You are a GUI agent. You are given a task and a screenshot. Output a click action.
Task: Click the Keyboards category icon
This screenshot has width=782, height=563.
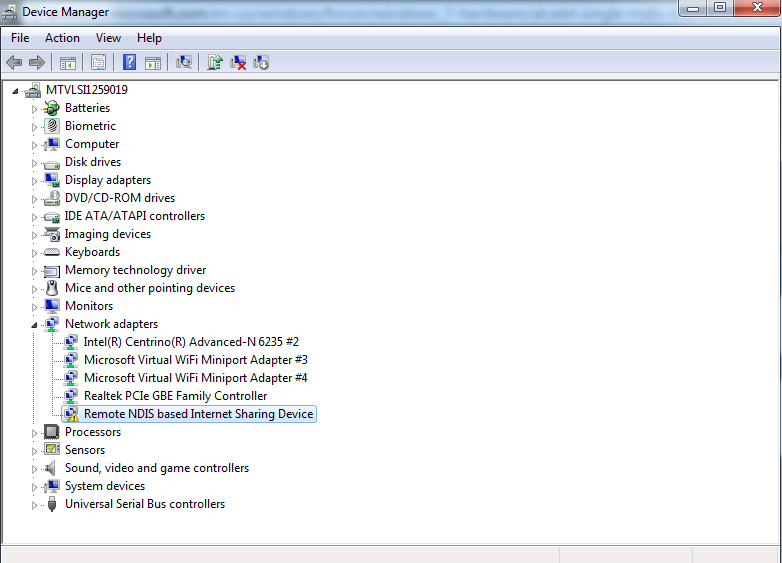click(x=52, y=252)
